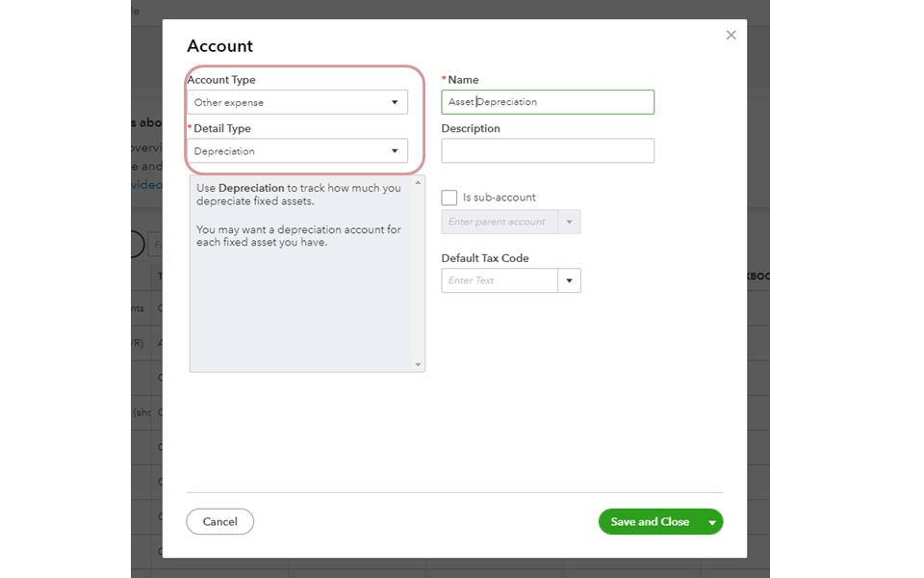Open the Account Type dropdown showing Other expense

pyautogui.click(x=297, y=102)
